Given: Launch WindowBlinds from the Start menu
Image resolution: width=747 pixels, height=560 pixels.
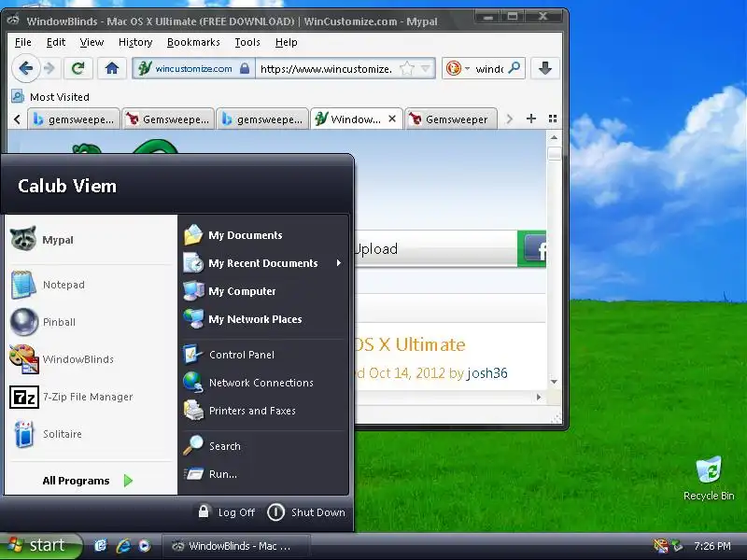Looking at the screenshot, I should coord(90,359).
